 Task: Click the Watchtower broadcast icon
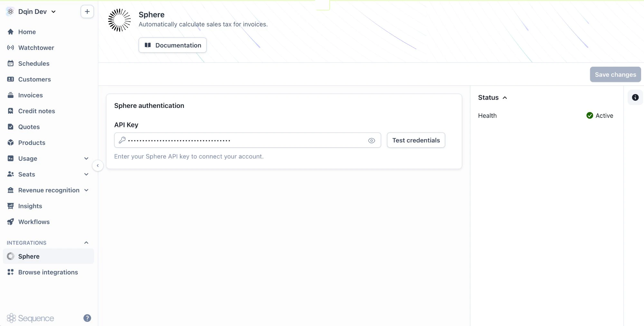(11, 47)
